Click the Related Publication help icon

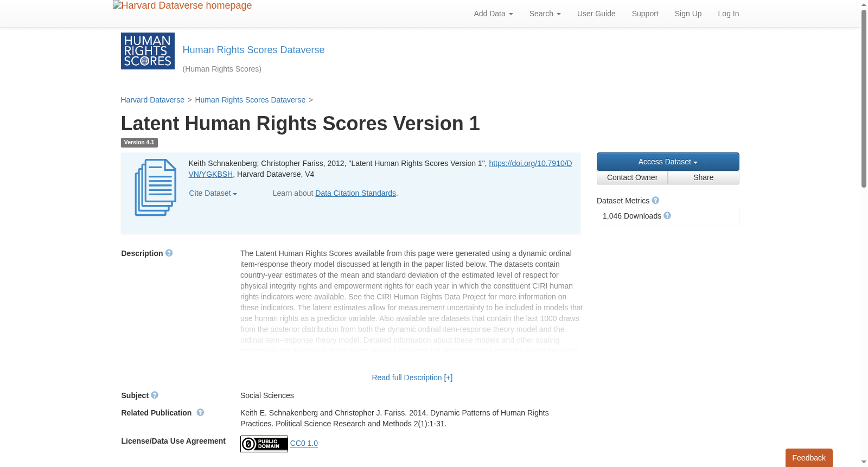[x=200, y=413]
